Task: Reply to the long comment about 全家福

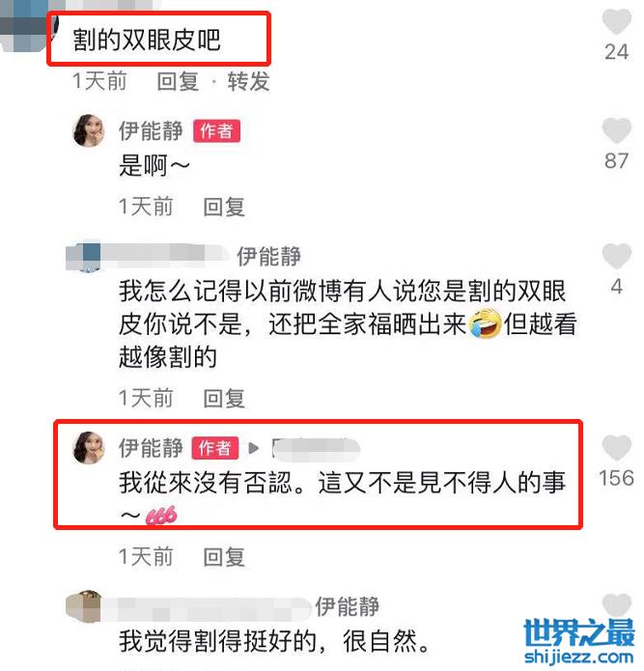Action: click(x=224, y=399)
